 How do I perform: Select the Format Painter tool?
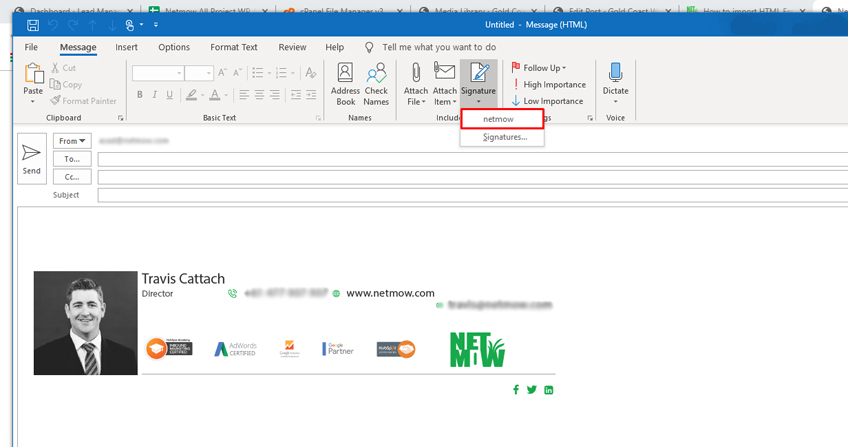(83, 101)
